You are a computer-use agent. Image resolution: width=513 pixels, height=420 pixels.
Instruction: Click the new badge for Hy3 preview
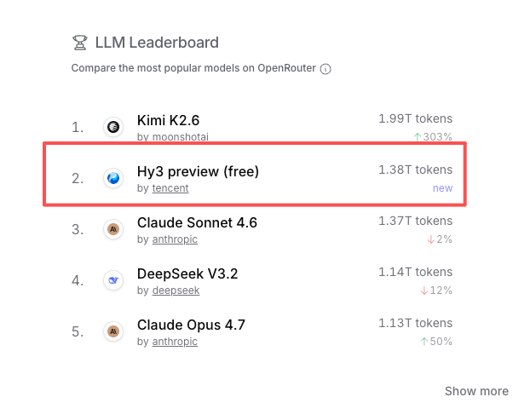[x=442, y=188]
